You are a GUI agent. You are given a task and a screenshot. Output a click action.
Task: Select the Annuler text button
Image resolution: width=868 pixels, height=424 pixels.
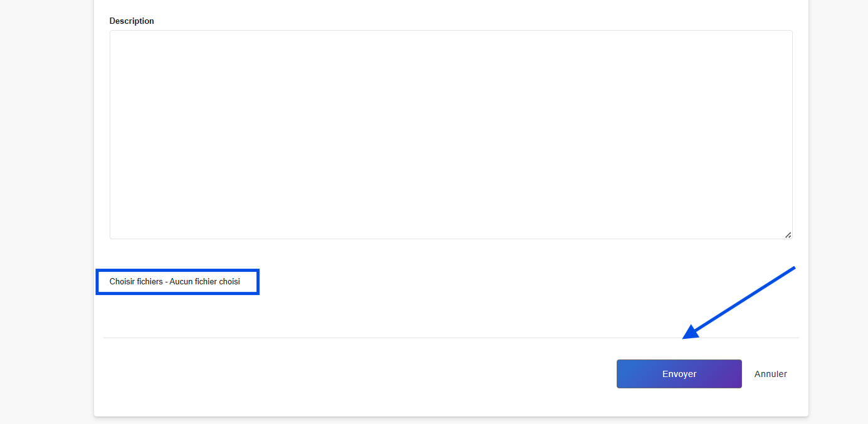point(770,374)
